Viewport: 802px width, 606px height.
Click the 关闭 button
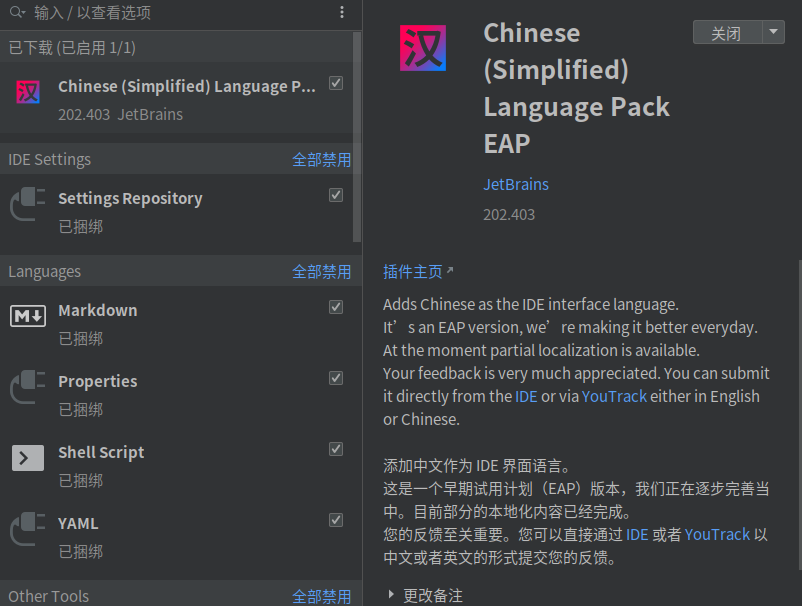727,32
